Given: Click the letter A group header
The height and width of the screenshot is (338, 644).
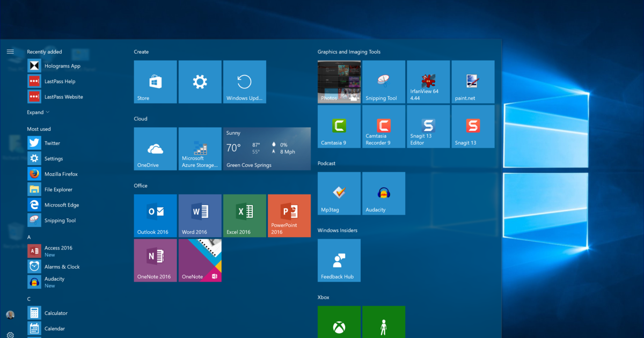Looking at the screenshot, I should [x=29, y=237].
